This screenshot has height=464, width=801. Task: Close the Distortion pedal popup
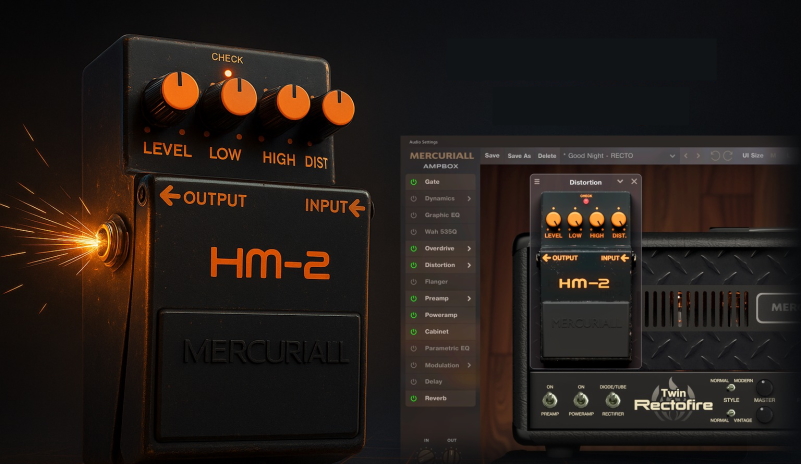coord(634,181)
